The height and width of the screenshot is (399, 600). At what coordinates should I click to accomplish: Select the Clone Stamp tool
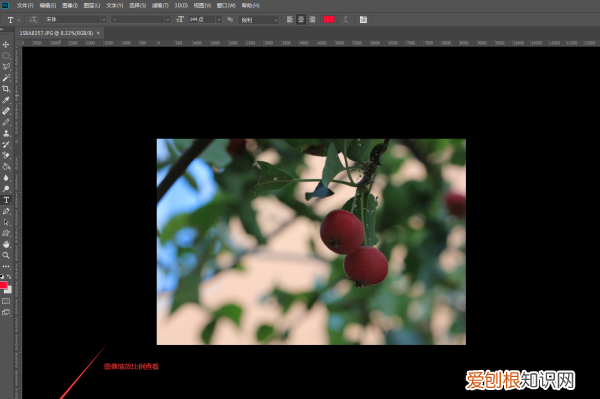[6, 133]
